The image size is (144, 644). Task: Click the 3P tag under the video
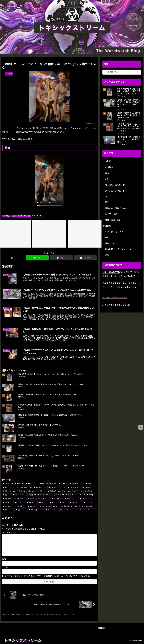coord(42,216)
